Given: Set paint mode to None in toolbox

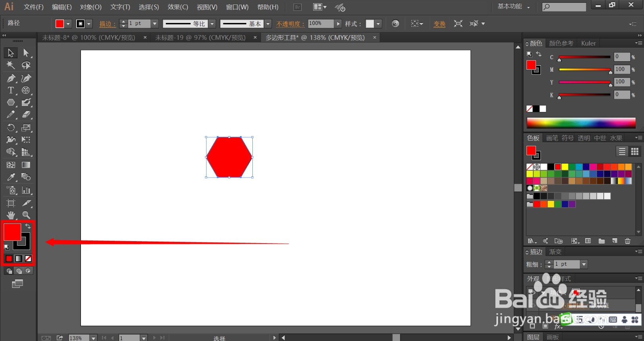Looking at the screenshot, I should click(28, 258).
